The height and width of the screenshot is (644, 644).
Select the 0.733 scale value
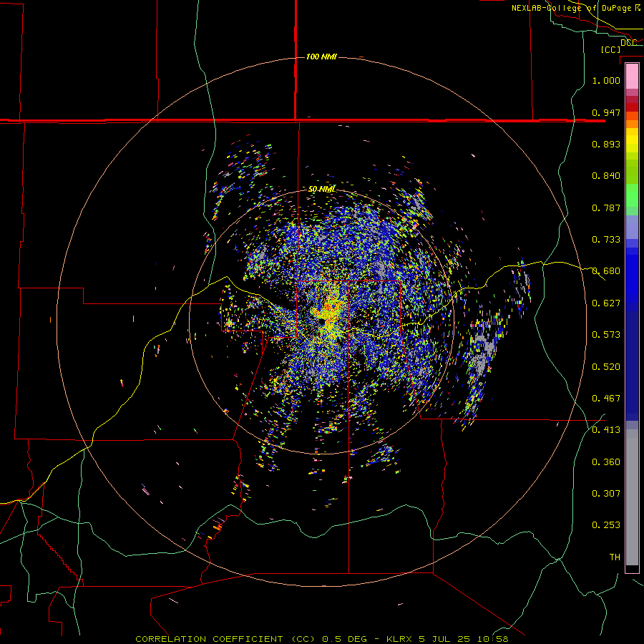(606, 240)
